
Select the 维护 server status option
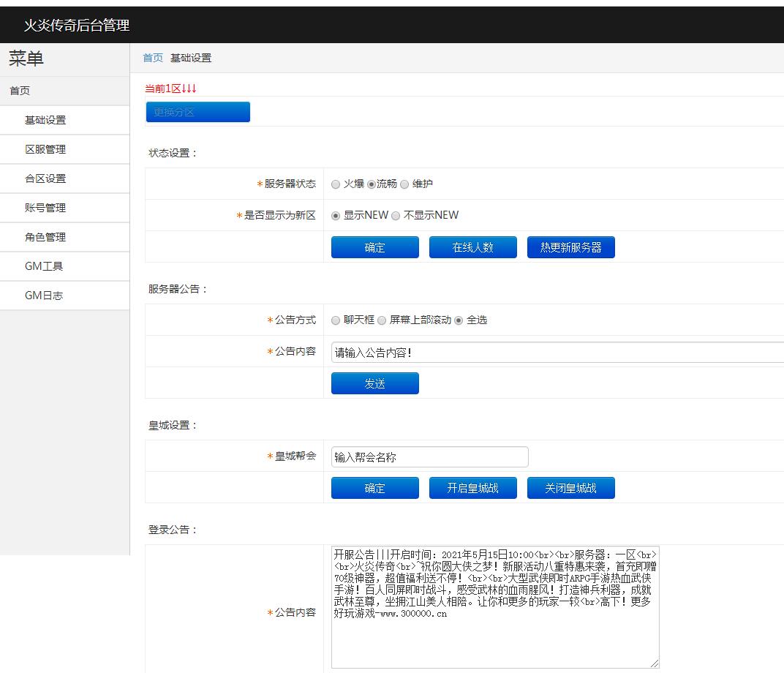point(405,184)
